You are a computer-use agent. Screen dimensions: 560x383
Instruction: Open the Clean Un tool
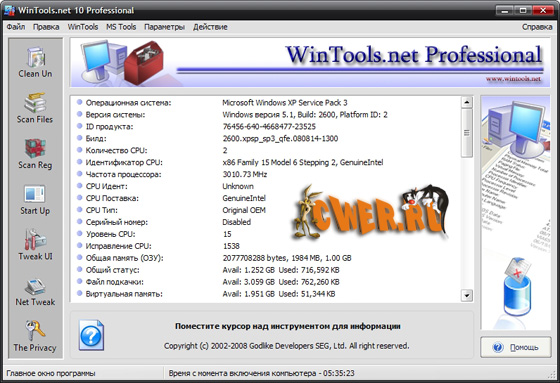(35, 62)
